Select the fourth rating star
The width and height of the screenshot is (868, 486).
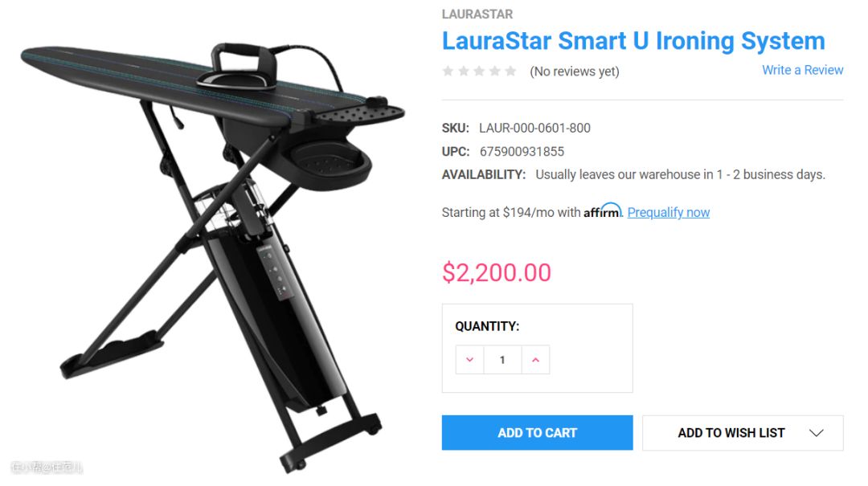click(x=495, y=71)
